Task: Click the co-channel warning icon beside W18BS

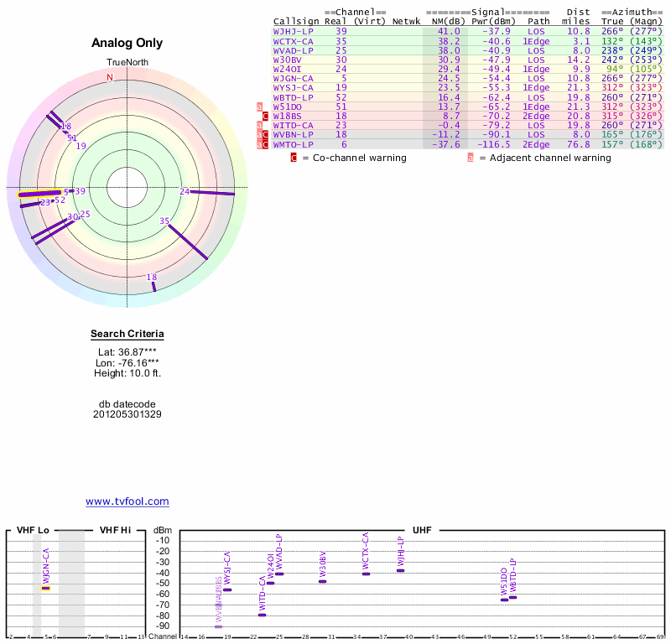Action: pos(266,116)
